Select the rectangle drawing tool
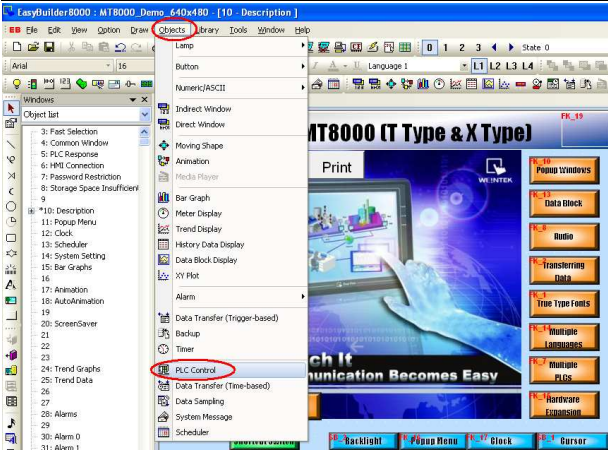 tap(11, 238)
